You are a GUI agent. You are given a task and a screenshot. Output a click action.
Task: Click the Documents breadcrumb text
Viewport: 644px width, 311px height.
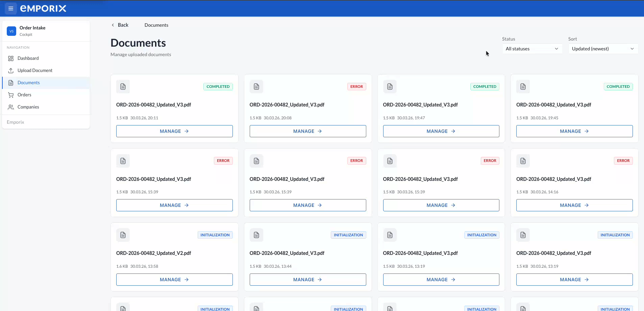(156, 25)
